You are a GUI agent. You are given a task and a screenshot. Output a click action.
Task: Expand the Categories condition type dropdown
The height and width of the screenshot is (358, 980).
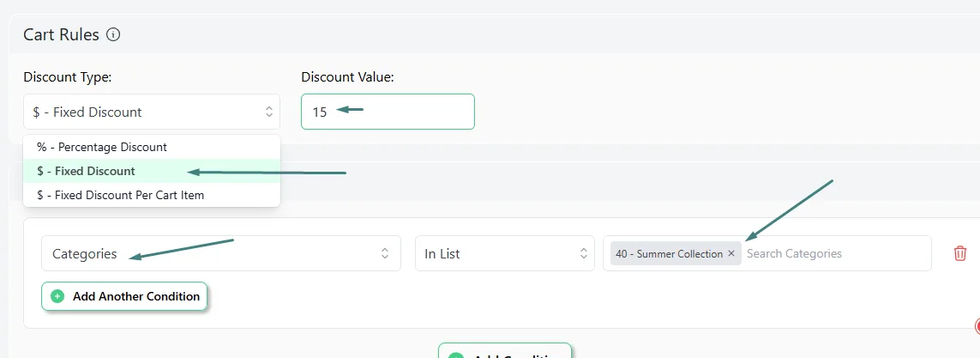(221, 253)
